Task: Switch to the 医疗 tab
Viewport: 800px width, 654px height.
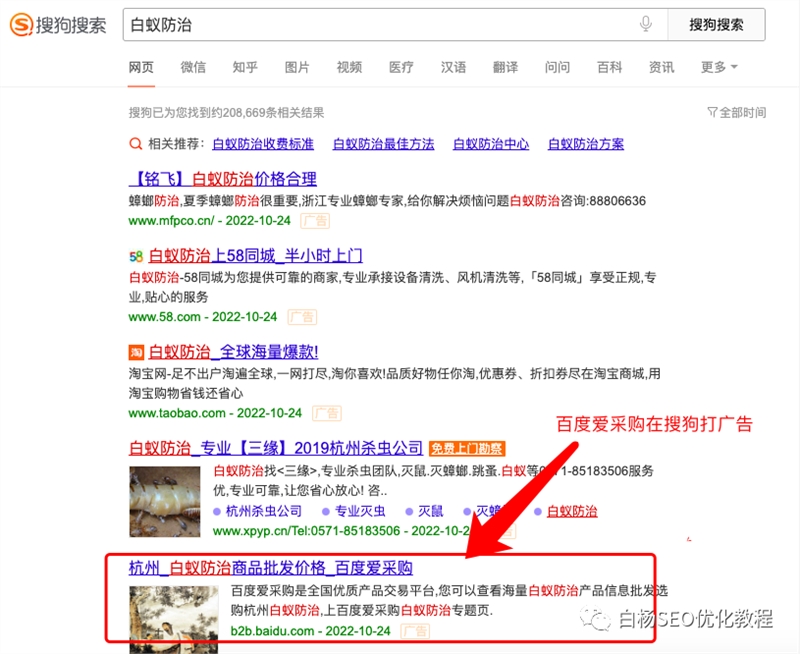Action: (402, 67)
